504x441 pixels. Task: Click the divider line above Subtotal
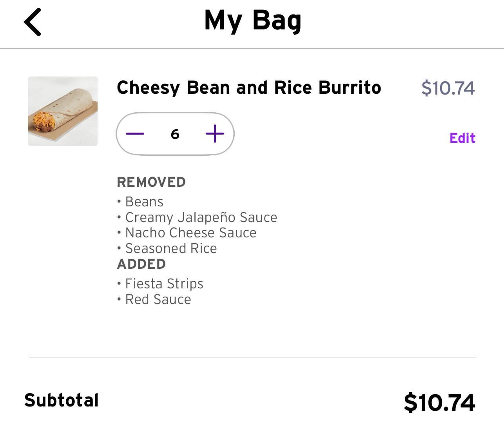click(x=252, y=357)
